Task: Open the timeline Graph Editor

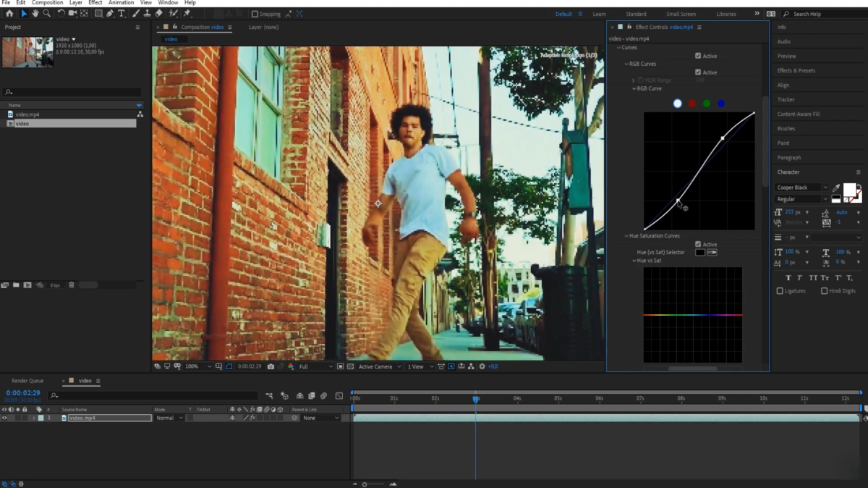Action: [x=339, y=396]
